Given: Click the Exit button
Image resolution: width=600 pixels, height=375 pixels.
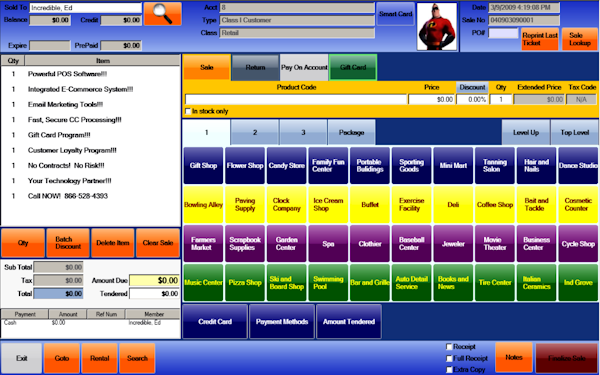Looking at the screenshot, I should [x=21, y=359].
